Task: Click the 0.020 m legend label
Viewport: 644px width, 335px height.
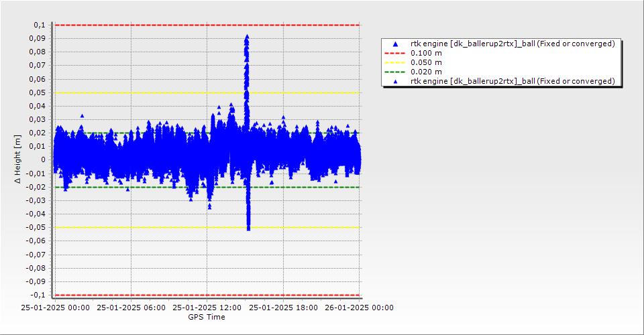Action: pos(427,72)
